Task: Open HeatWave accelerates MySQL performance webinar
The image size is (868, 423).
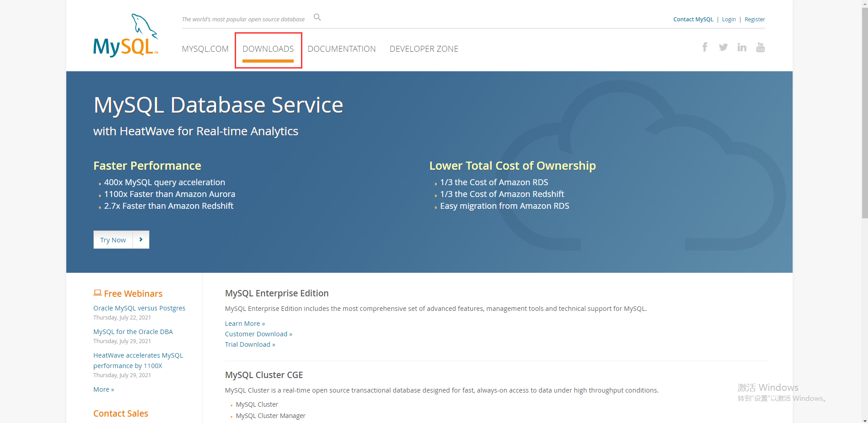Action: click(x=138, y=360)
